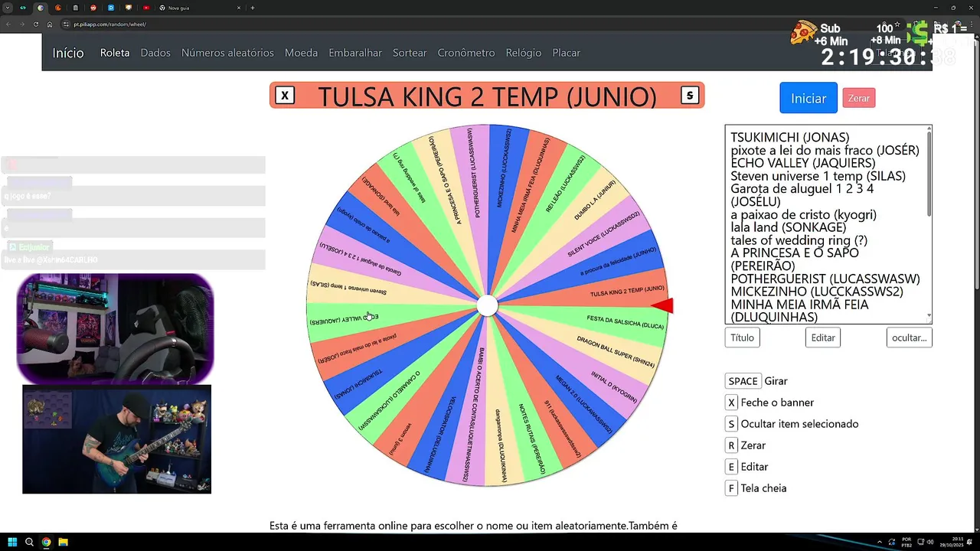Open the browser home icon
The height and width of the screenshot is (551, 980).
coord(50,24)
